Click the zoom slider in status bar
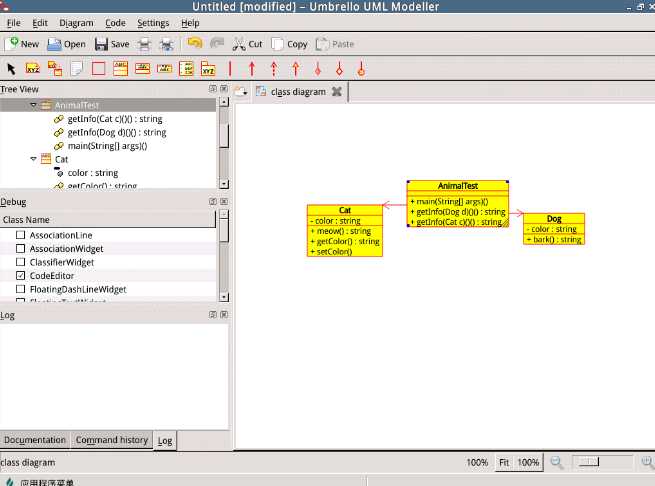The height and width of the screenshot is (486, 655). click(602, 462)
